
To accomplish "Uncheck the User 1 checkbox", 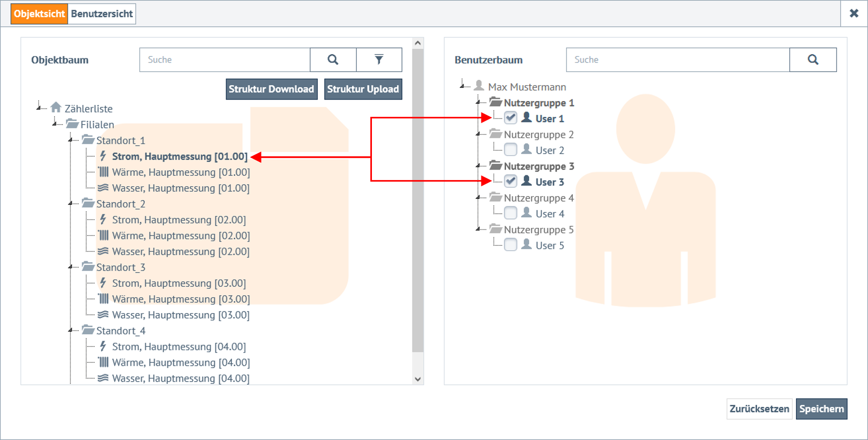I will [x=510, y=118].
